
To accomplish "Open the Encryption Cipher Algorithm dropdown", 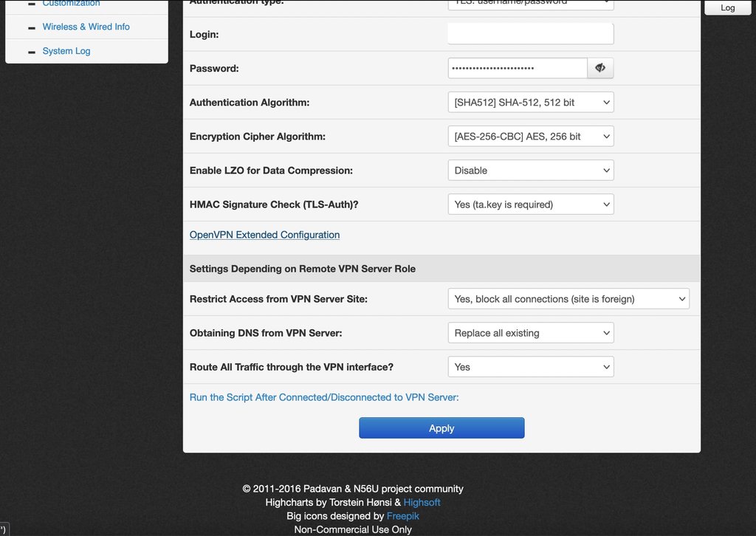I will [530, 137].
